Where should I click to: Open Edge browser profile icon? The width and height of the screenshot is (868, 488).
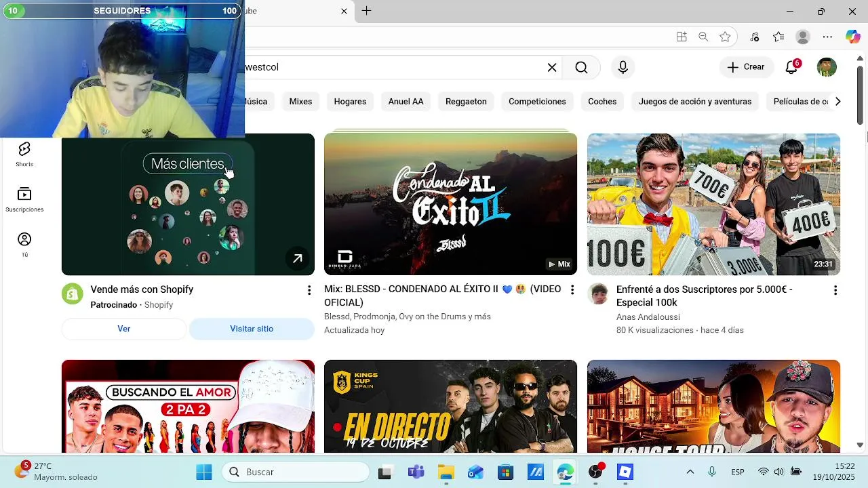[803, 37]
